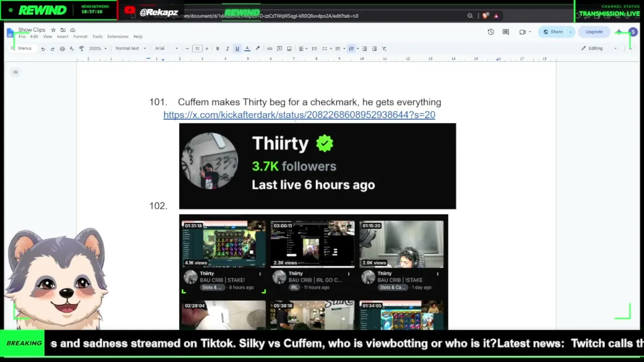Click the Google Docs home icon
644x362 pixels.
[10, 33]
